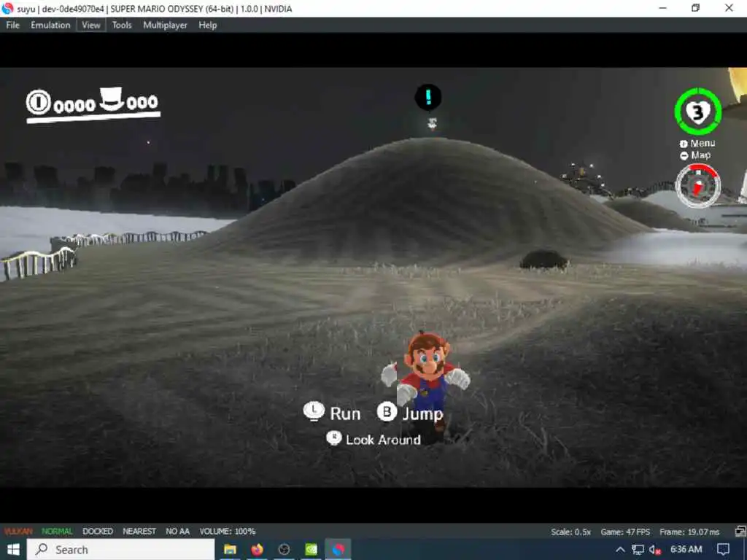Click the taskbar Search box

click(120, 550)
